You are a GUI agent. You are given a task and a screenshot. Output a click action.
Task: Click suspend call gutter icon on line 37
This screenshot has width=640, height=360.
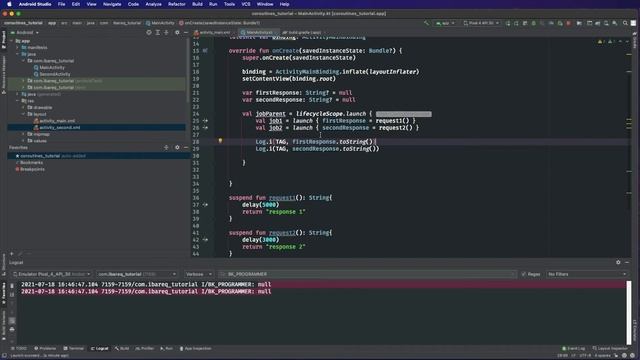(205, 204)
